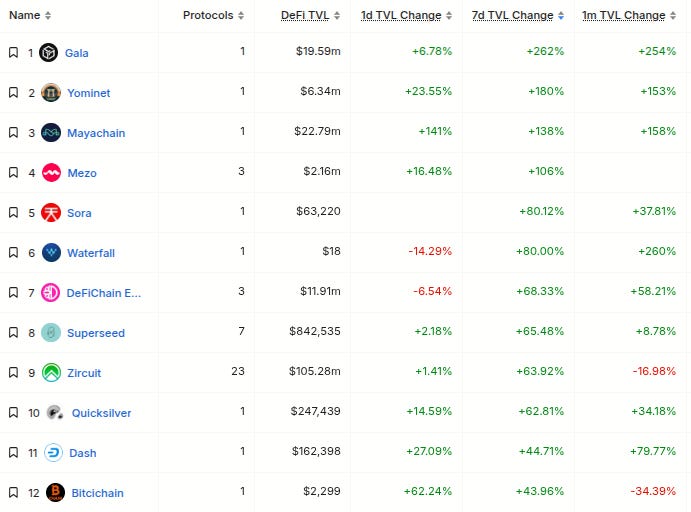This screenshot has height=512, width=691.
Task: Select Zircuit's $105.28m TVL value
Action: click(315, 371)
